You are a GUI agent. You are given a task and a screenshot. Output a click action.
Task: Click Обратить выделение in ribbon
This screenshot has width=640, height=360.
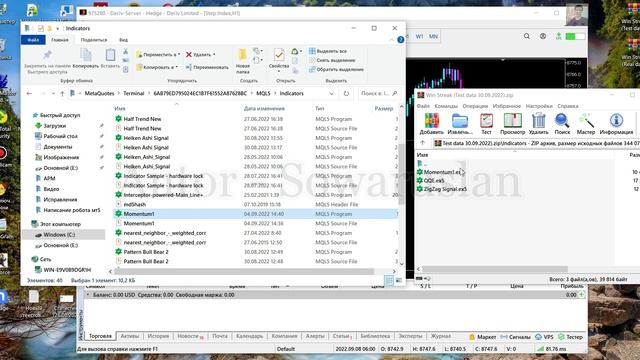[x=336, y=69]
